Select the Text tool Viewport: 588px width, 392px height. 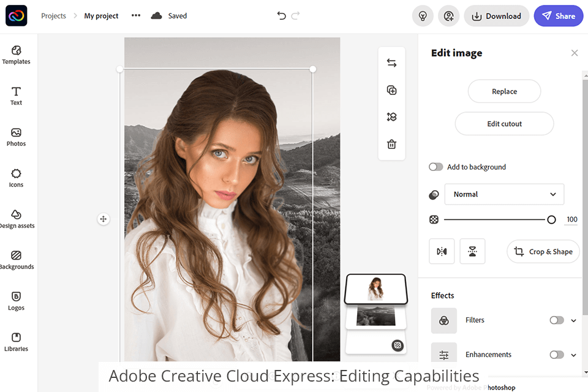click(x=16, y=96)
